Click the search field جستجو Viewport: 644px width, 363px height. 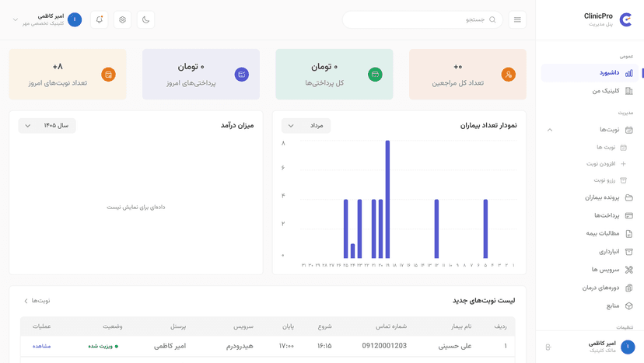click(422, 19)
